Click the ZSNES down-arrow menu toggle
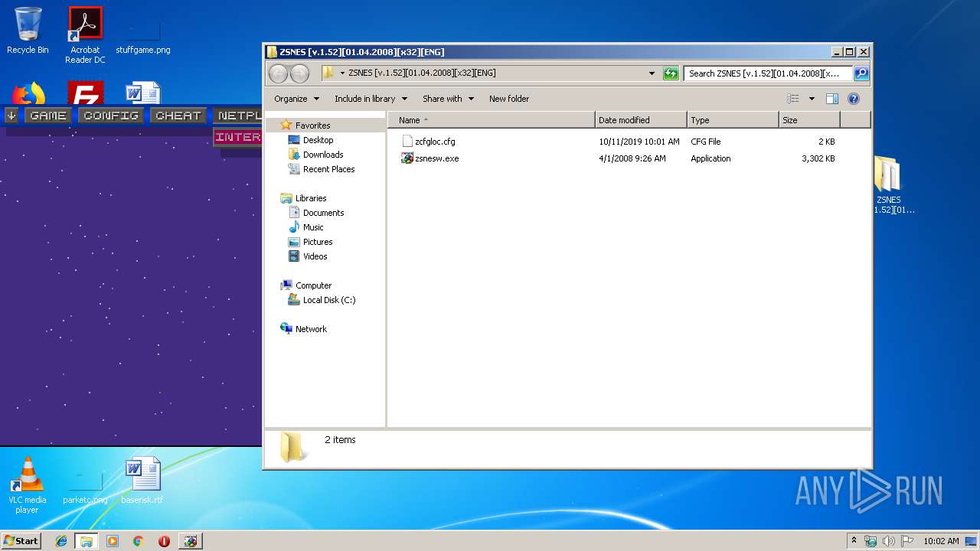The image size is (980, 551). [11, 116]
